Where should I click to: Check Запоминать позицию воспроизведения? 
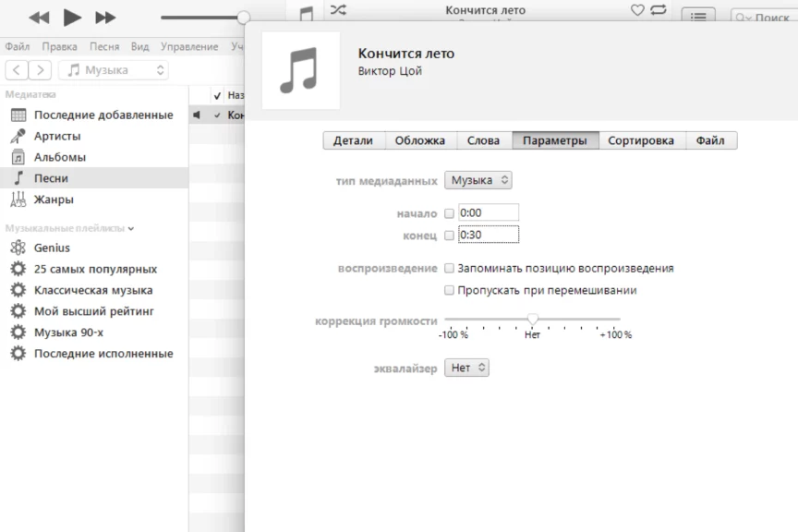click(450, 269)
